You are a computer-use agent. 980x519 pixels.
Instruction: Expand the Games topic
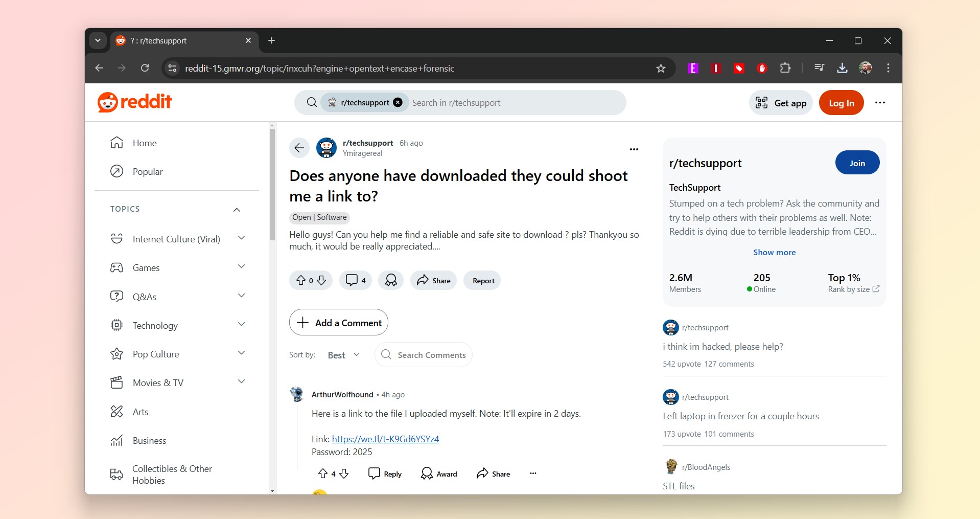[x=241, y=266]
